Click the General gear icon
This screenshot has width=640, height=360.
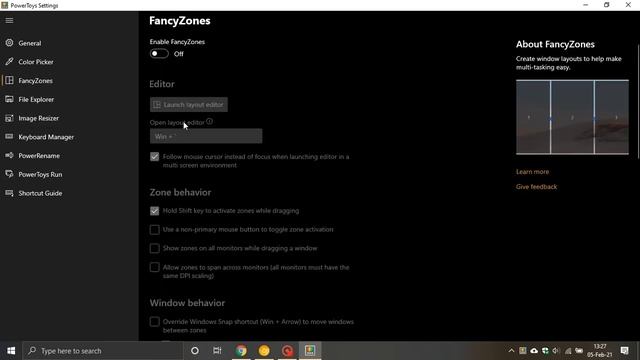9,43
